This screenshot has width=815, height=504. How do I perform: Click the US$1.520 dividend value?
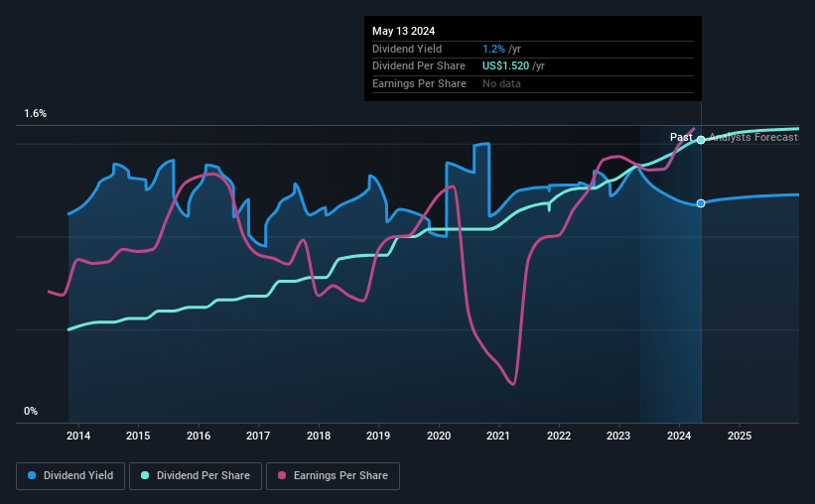tap(505, 66)
